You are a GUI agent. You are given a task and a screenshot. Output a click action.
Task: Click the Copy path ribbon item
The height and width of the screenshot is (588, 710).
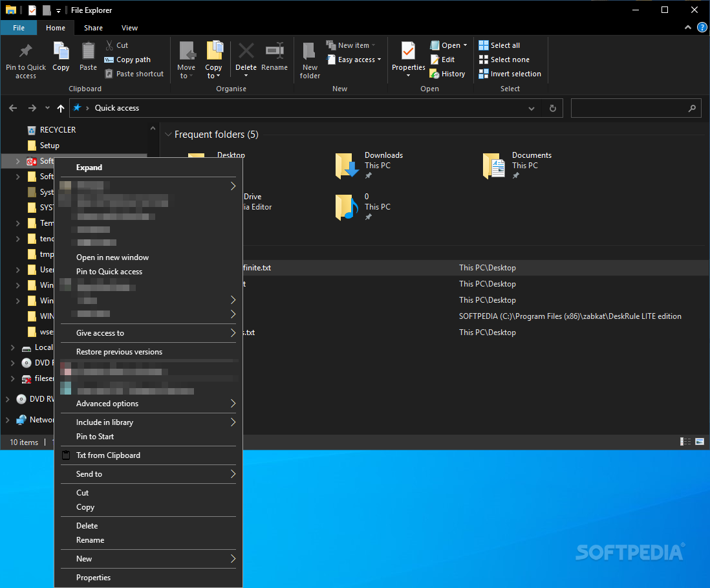pos(127,60)
